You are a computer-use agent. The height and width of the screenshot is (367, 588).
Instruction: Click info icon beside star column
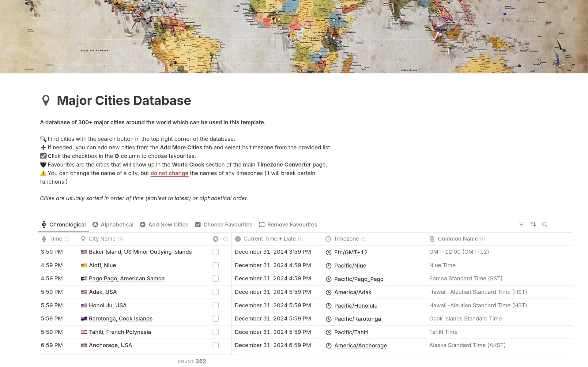coord(226,239)
